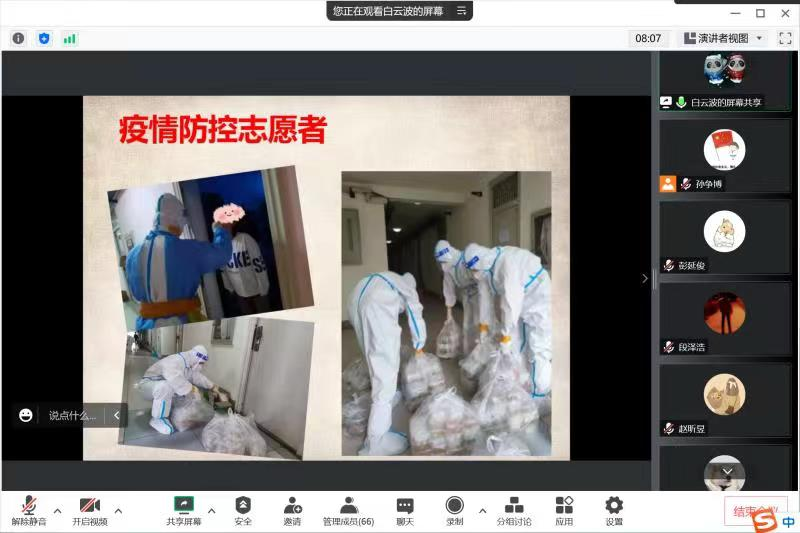This screenshot has height=533, width=800.
Task: Unmute microphone with 解除静音 button
Action: pos(29,510)
